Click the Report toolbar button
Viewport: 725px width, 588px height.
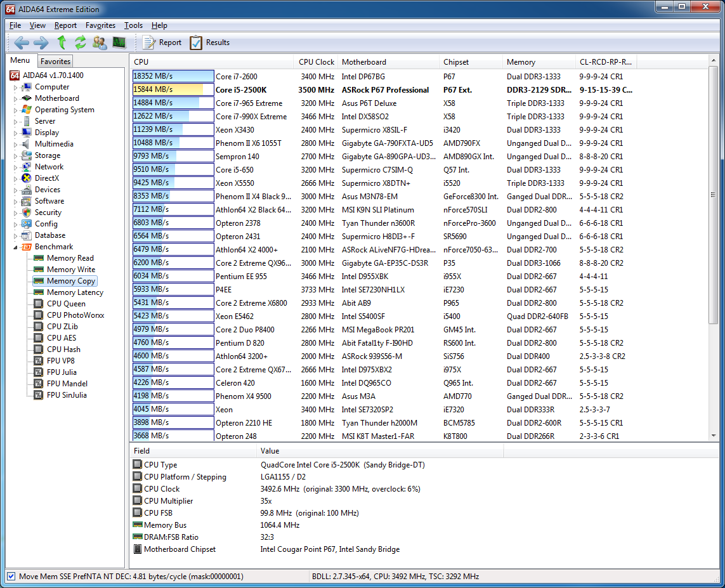coord(162,42)
